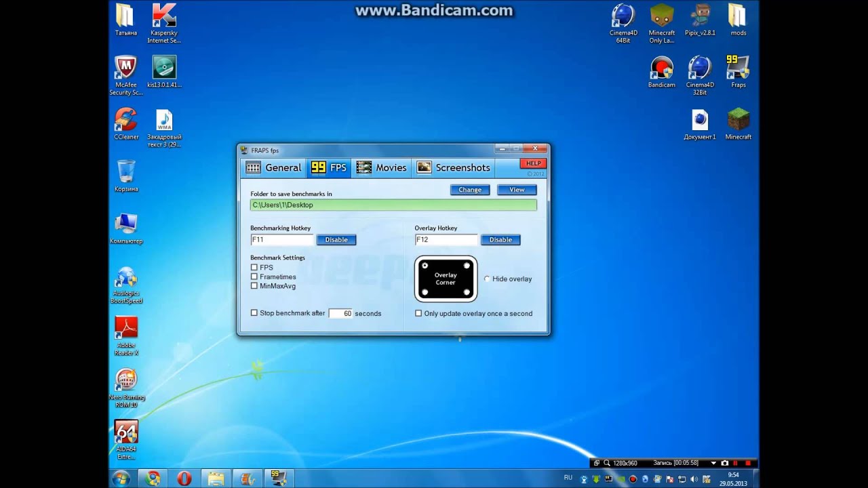Viewport: 868px width, 488px height.
Task: Enable the FPS benchmark checkbox
Action: (254, 268)
